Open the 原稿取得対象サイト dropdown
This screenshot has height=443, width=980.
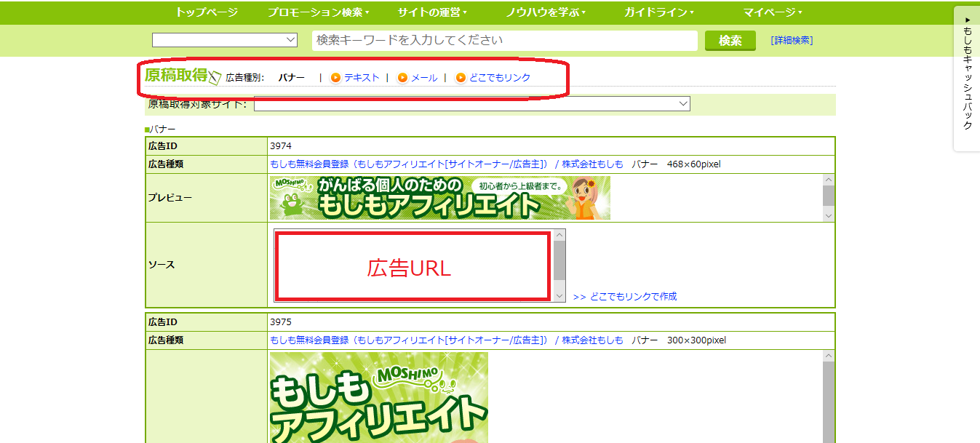471,104
